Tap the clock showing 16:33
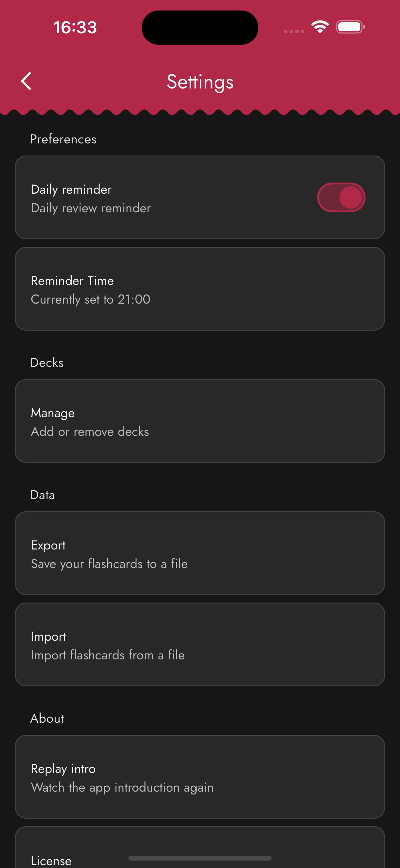 (x=75, y=27)
